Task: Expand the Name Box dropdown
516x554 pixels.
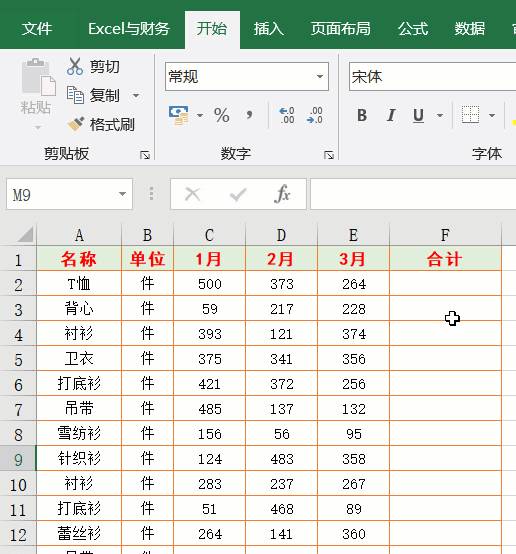Action: (122, 194)
